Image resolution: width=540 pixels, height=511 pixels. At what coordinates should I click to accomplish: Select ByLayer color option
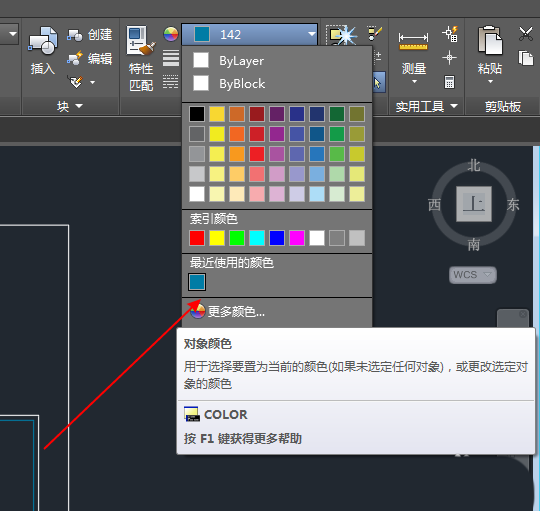(x=277, y=61)
